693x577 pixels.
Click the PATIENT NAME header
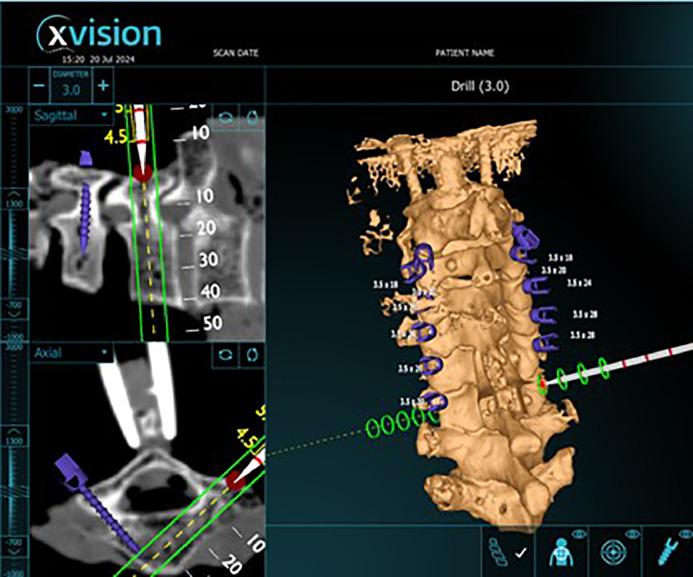tap(465, 53)
